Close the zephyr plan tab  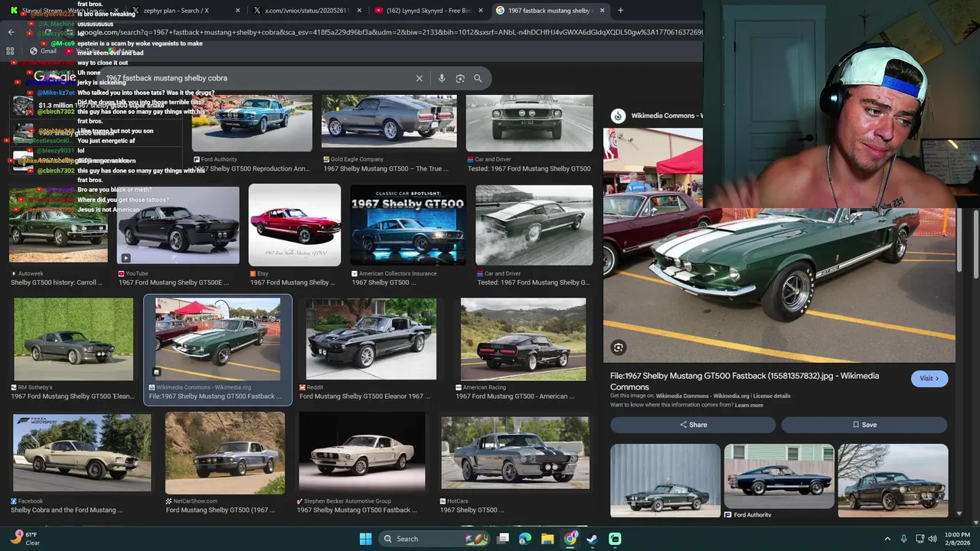tap(238, 11)
